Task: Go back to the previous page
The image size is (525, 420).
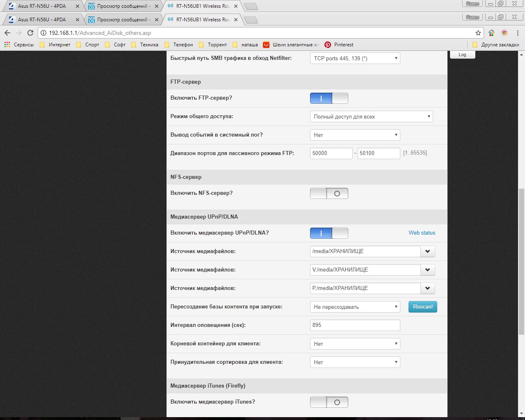Action: point(7,33)
